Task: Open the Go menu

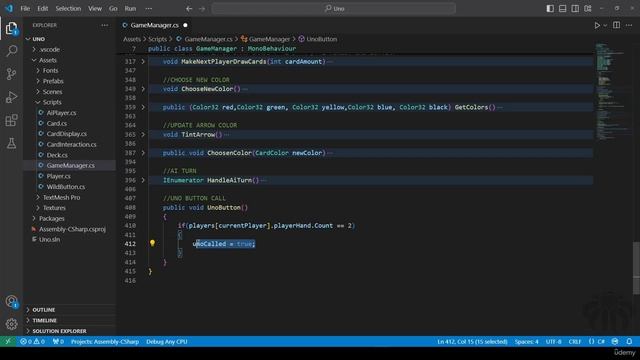Action: tap(113, 9)
